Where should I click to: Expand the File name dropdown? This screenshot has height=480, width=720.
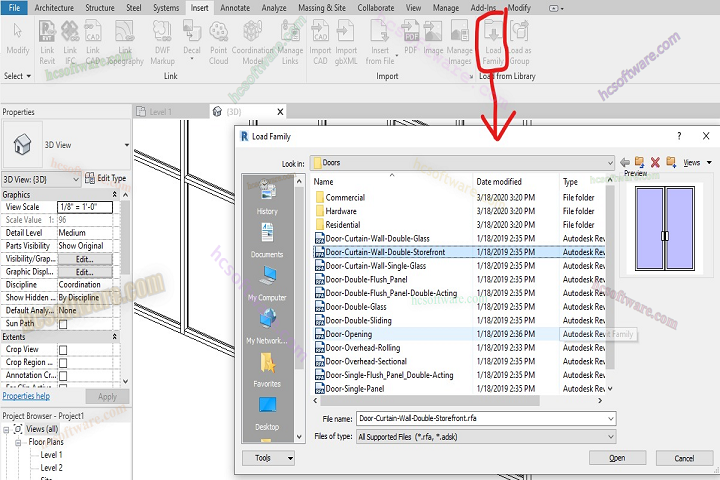pos(611,418)
